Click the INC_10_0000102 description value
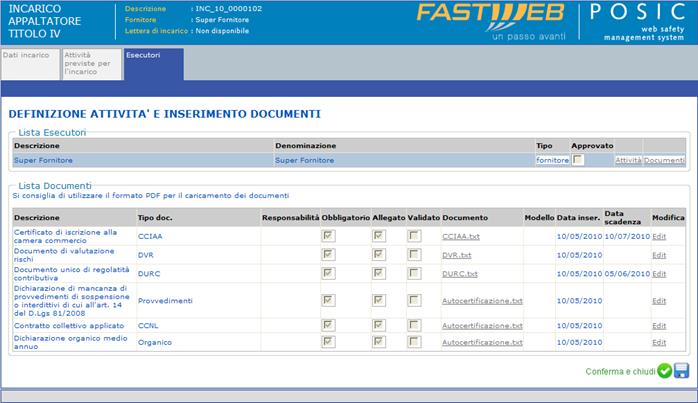698x403 pixels. (229, 8)
